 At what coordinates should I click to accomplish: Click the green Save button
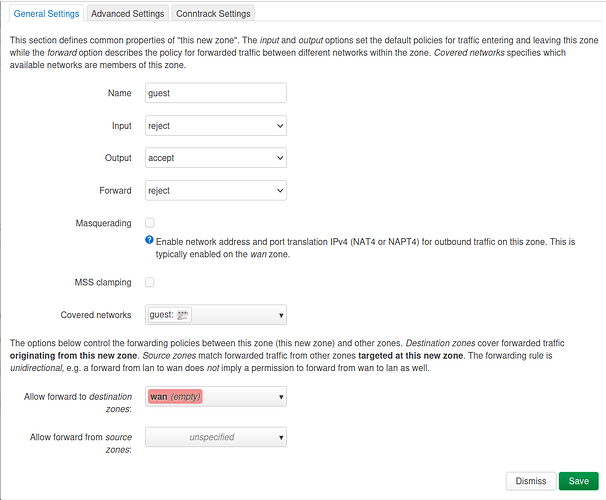click(579, 481)
